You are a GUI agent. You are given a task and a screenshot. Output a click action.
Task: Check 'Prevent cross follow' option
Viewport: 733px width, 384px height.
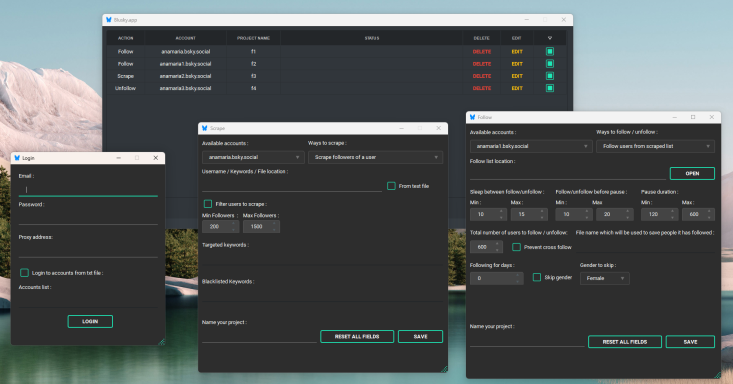(517, 247)
